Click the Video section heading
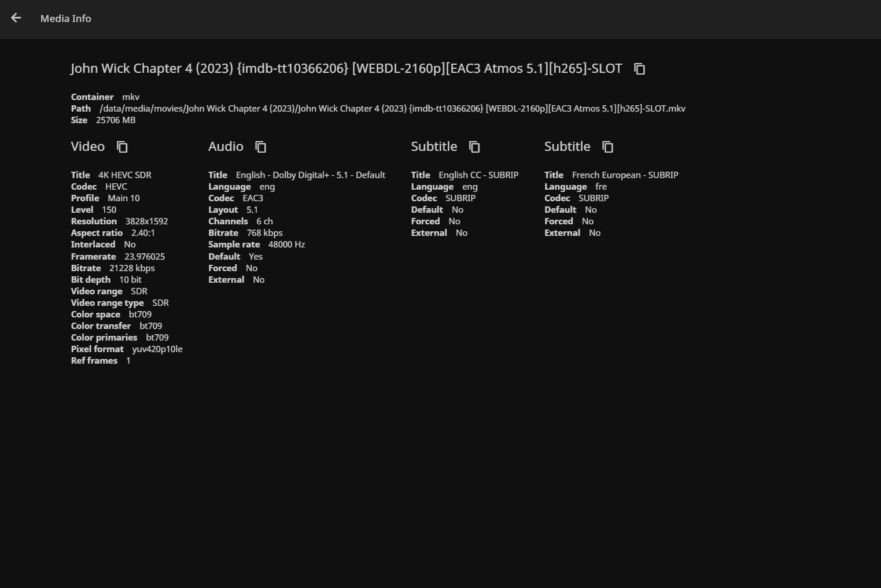881x588 pixels. click(x=88, y=146)
